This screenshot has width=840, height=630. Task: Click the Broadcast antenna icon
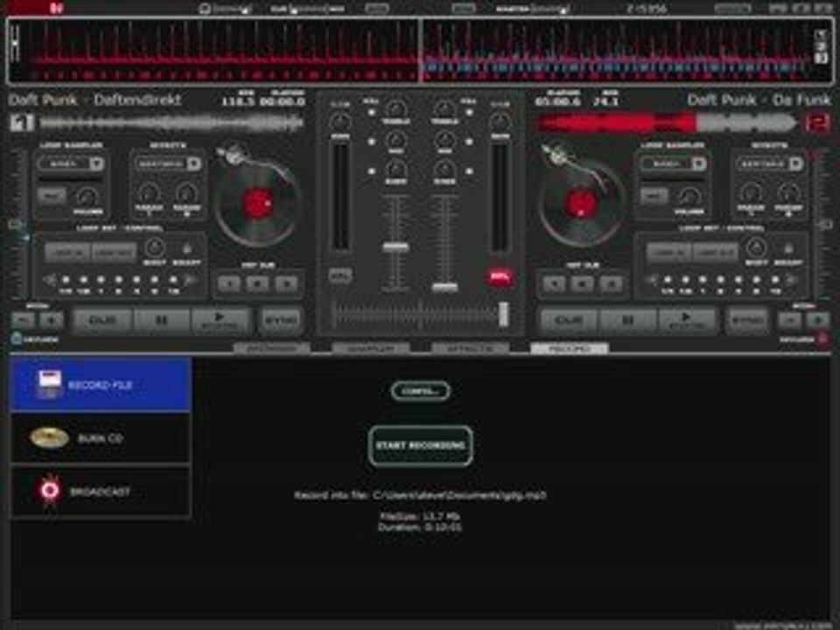(x=50, y=490)
